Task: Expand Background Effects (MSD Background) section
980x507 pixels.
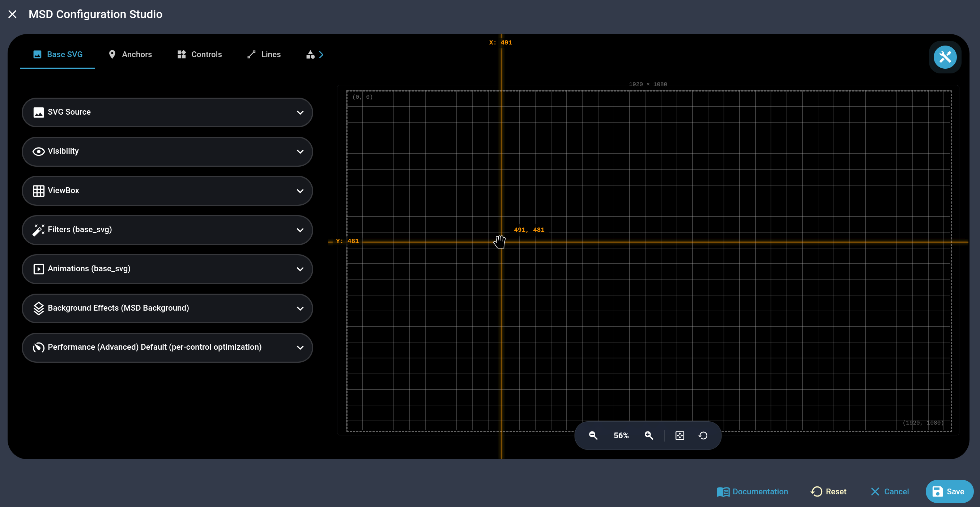Action: click(x=167, y=308)
